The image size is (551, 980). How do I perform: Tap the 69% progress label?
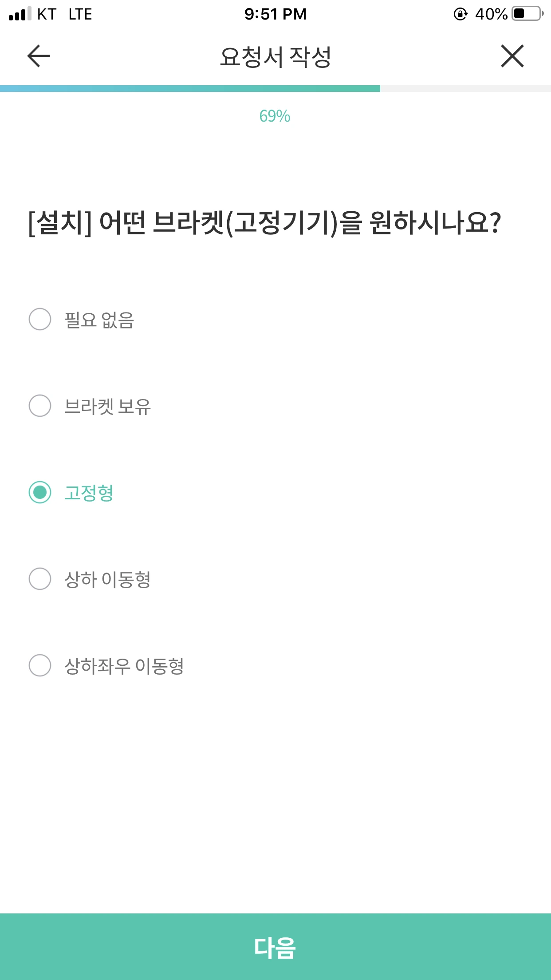(275, 116)
